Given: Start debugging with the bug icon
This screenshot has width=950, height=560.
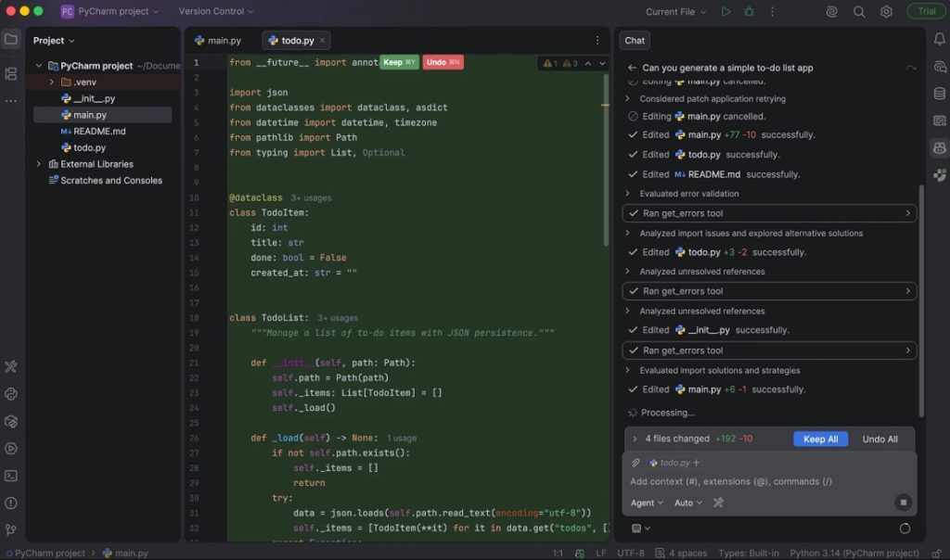Looking at the screenshot, I should pyautogui.click(x=750, y=11).
